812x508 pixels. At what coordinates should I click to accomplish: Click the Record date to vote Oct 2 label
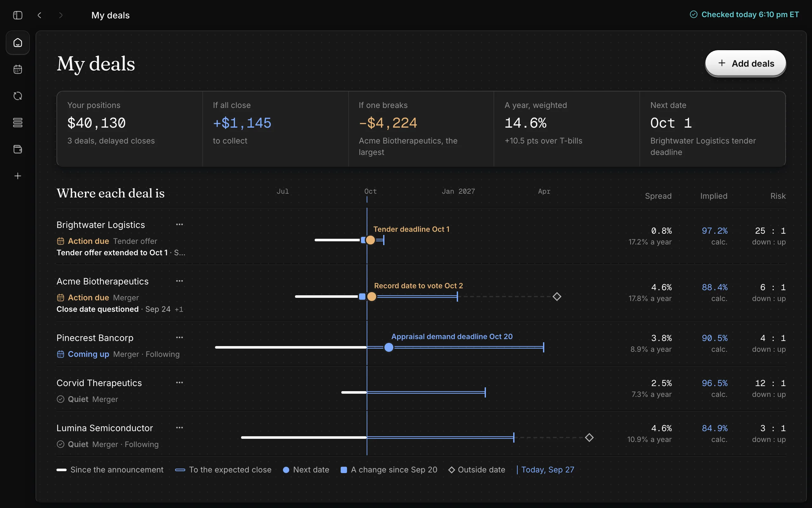(418, 285)
